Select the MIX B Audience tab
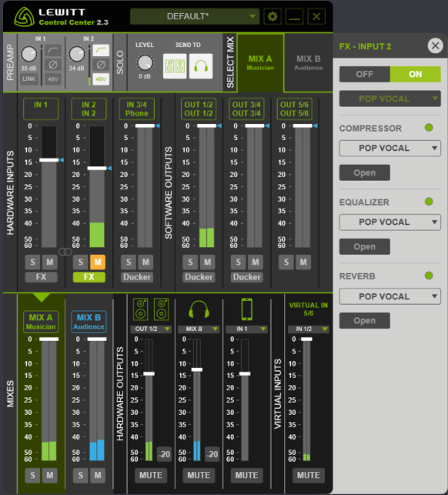The width and height of the screenshot is (448, 495). pyautogui.click(x=309, y=62)
